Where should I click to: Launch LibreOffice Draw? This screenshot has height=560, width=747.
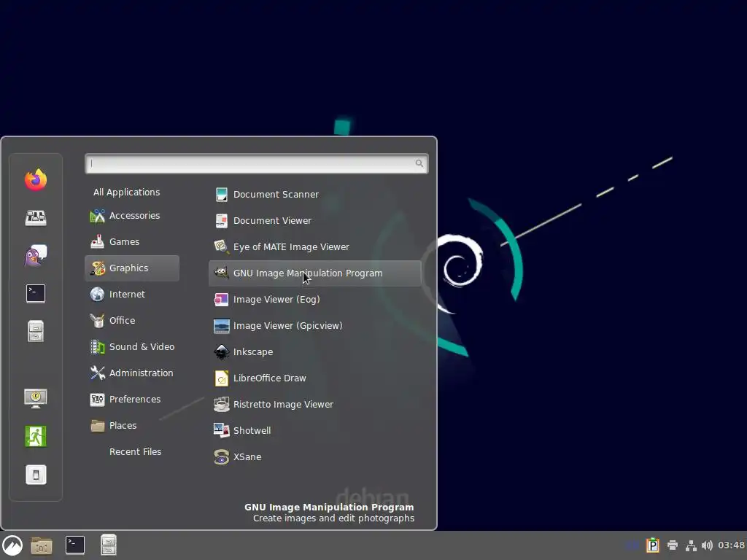tap(315, 378)
